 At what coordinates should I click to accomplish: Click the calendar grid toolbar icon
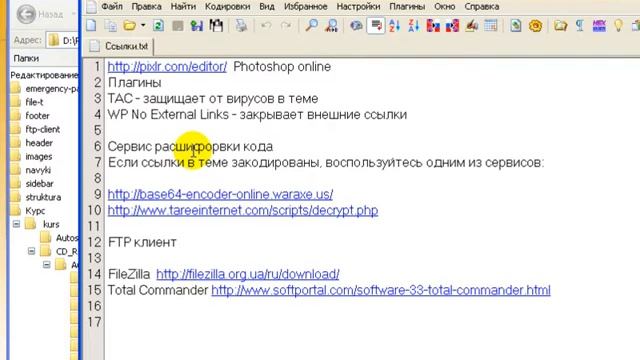pos(491,26)
